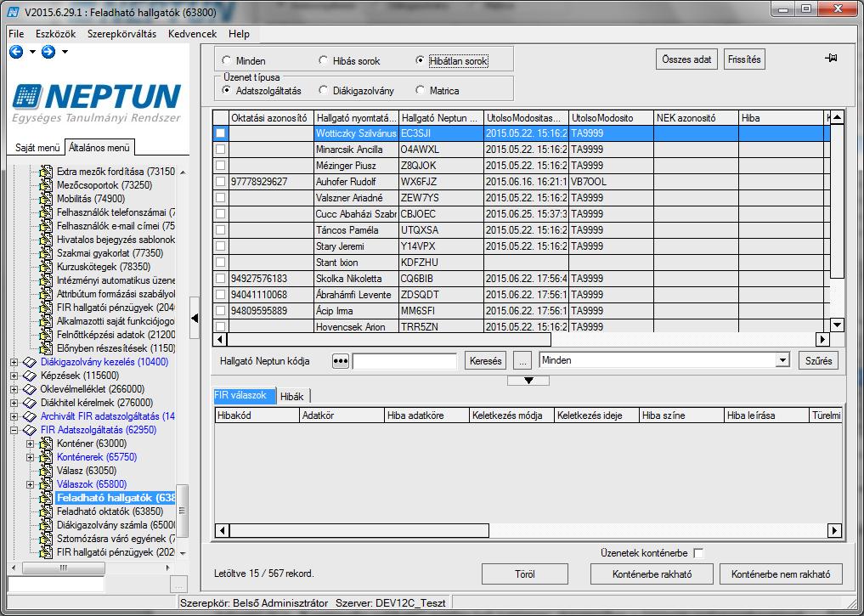The width and height of the screenshot is (864, 616).
Task: Click the Konténerbe rakható button
Action: coord(652,574)
